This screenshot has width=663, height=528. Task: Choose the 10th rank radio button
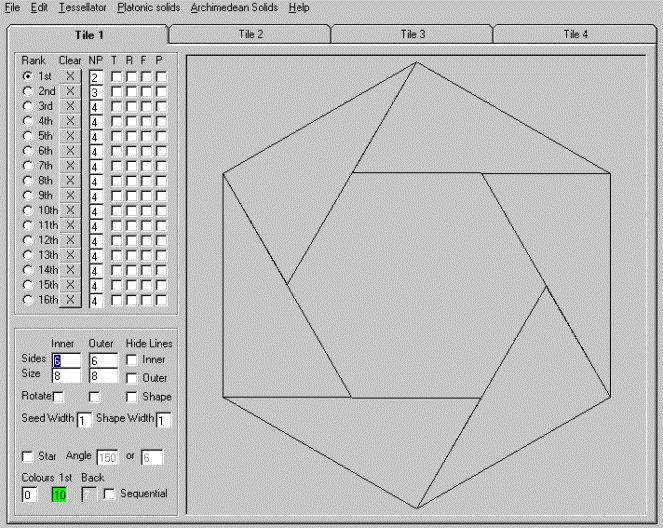point(28,210)
